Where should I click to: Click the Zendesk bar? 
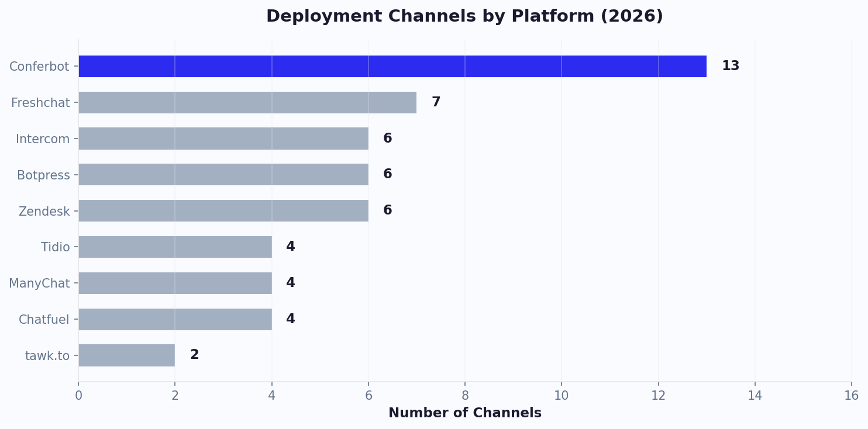(x=222, y=211)
